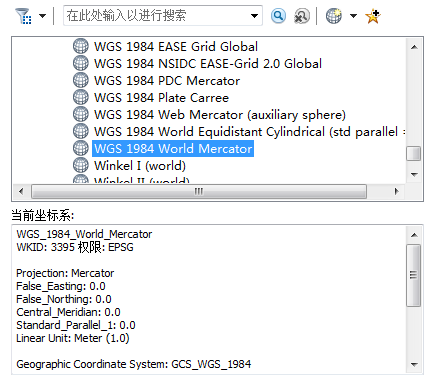The image size is (433, 385).
Task: Click the add coordinate system globe icon
Action: [334, 16]
